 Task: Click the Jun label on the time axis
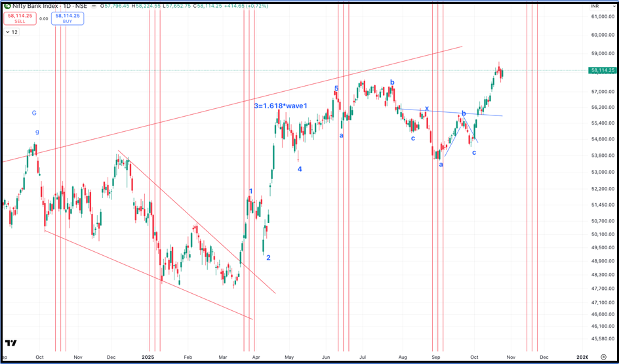(326, 357)
